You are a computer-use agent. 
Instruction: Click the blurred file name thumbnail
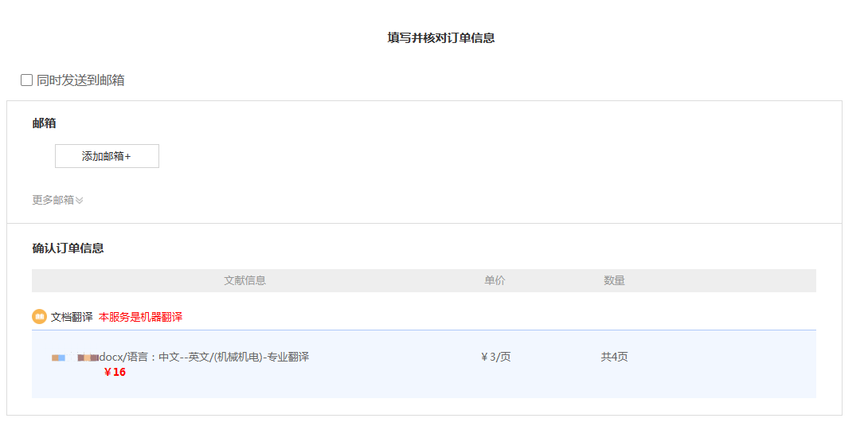coord(76,358)
